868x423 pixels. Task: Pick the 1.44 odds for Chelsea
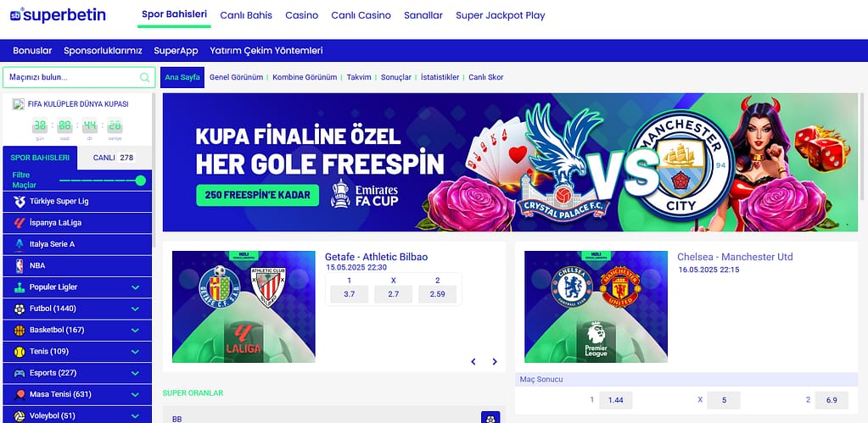[615, 400]
